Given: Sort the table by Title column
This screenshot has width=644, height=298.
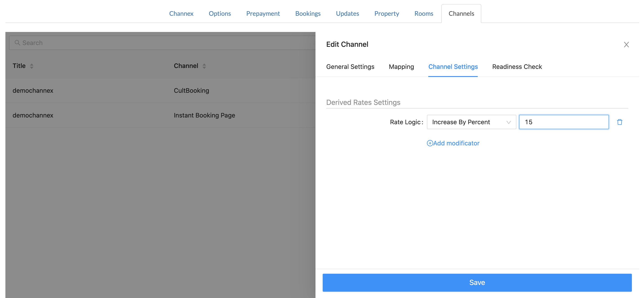Looking at the screenshot, I should coord(31,66).
